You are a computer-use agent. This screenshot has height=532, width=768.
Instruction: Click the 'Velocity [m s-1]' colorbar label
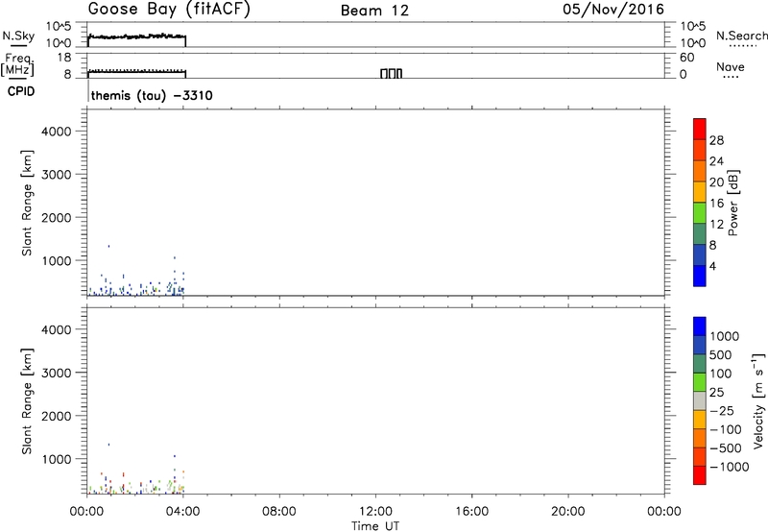[758, 400]
